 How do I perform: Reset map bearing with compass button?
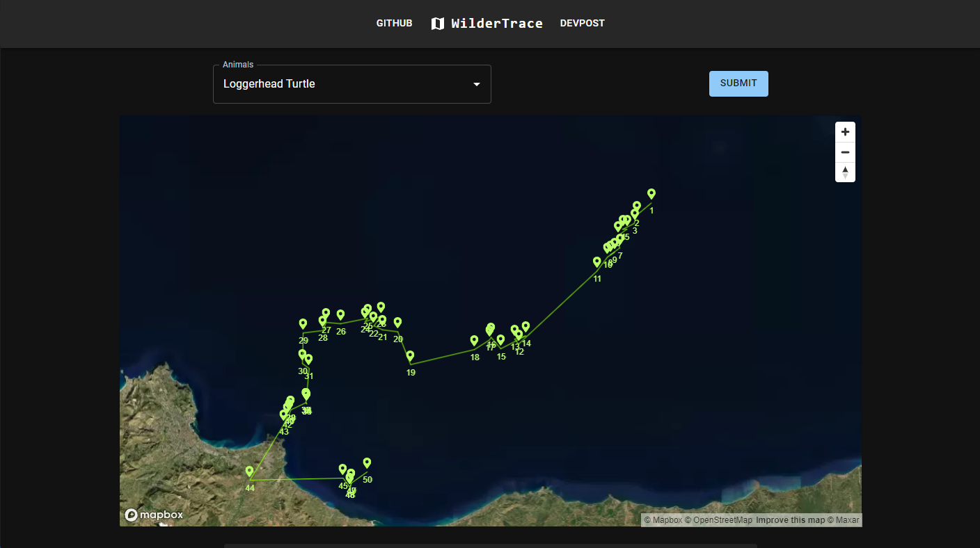(x=845, y=172)
